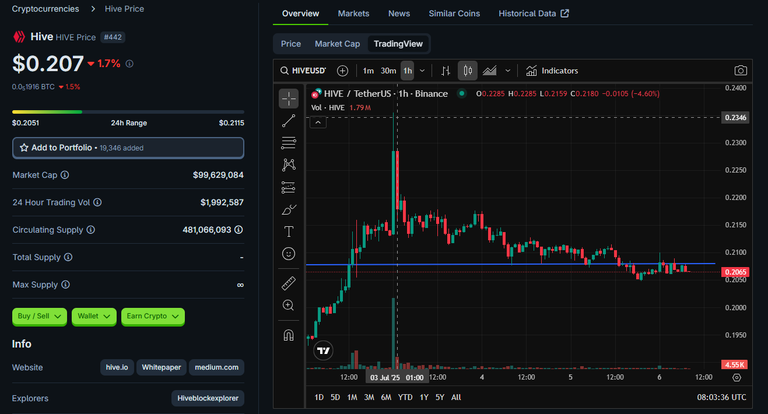The width and height of the screenshot is (768, 414).
Task: Take a chart snapshot with camera icon
Action: coord(740,71)
